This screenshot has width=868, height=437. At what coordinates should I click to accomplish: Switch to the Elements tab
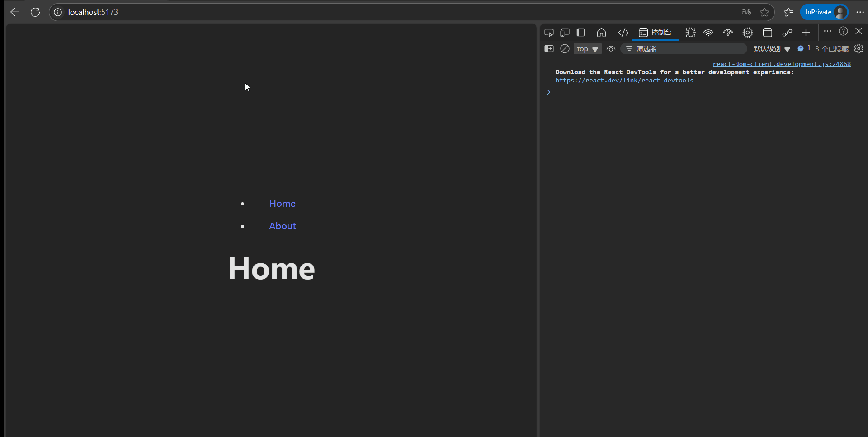click(623, 33)
